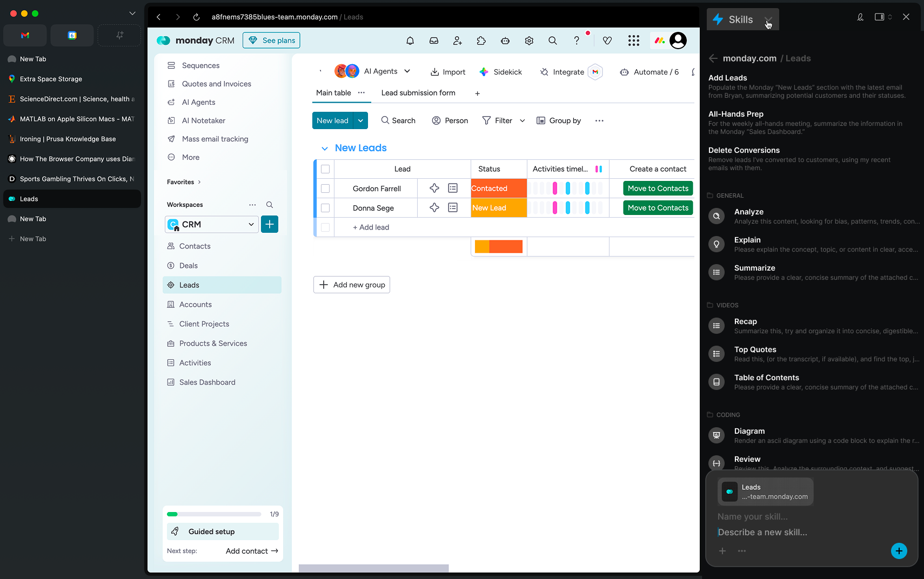Tick the select-all checkbox in table header
The width and height of the screenshot is (924, 579).
click(x=325, y=169)
